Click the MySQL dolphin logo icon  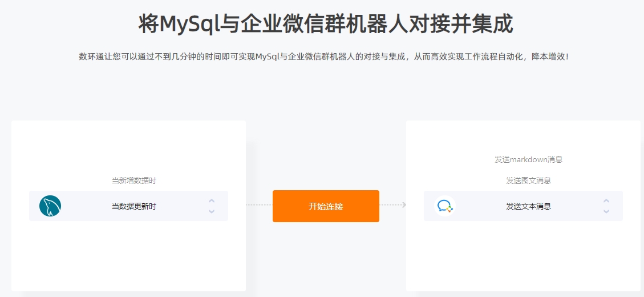coord(50,206)
